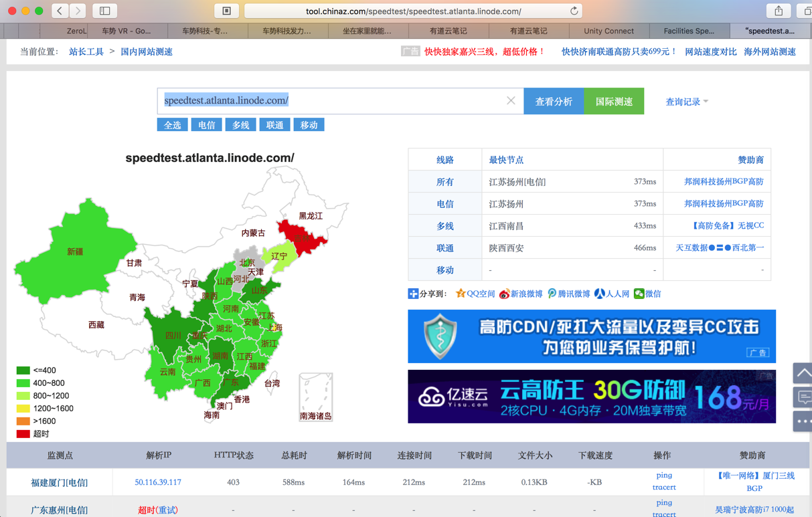Go back with Safari's back arrow
The height and width of the screenshot is (517, 812).
pyautogui.click(x=60, y=11)
